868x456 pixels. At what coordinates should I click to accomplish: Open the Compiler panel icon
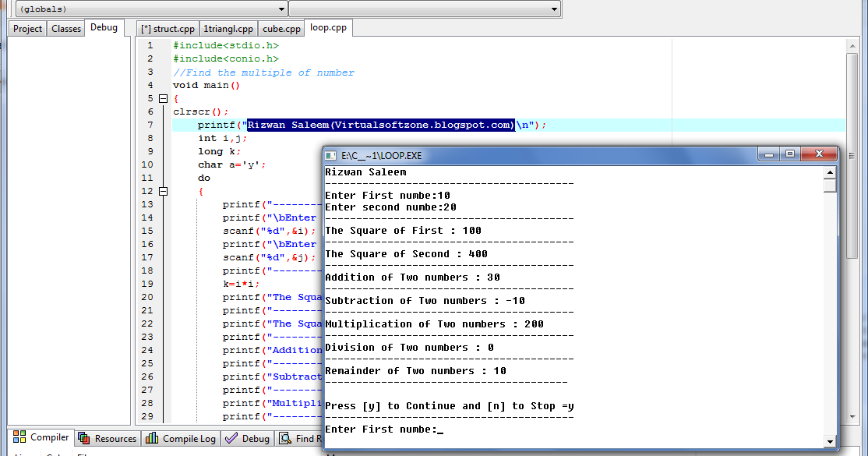19,437
